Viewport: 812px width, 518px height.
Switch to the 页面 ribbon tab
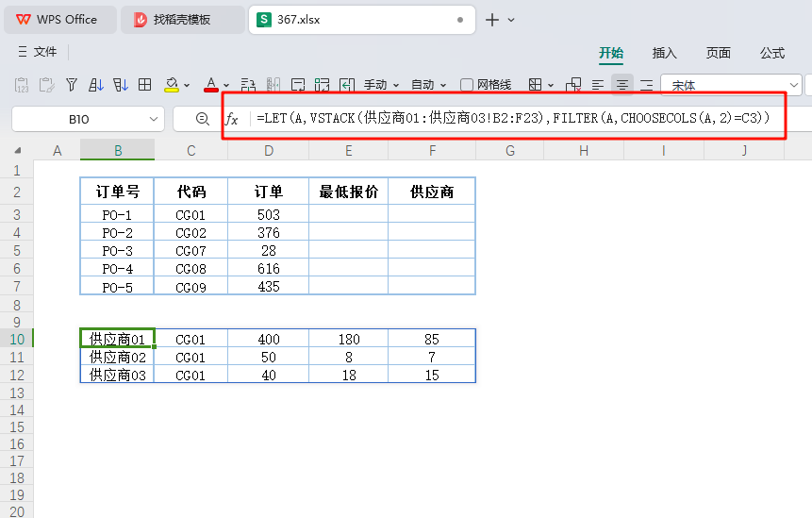[719, 53]
